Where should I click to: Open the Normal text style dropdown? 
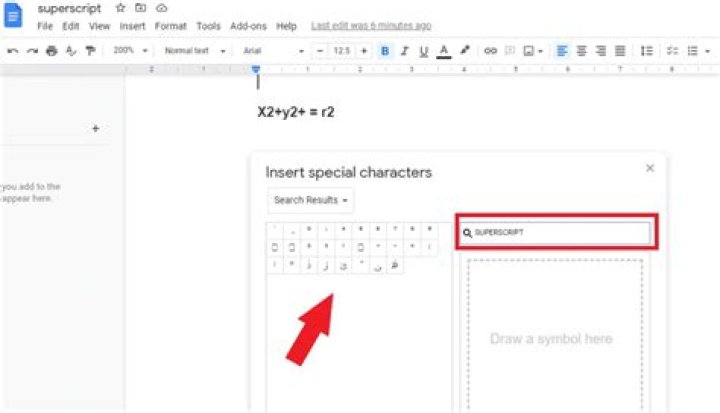(195, 51)
